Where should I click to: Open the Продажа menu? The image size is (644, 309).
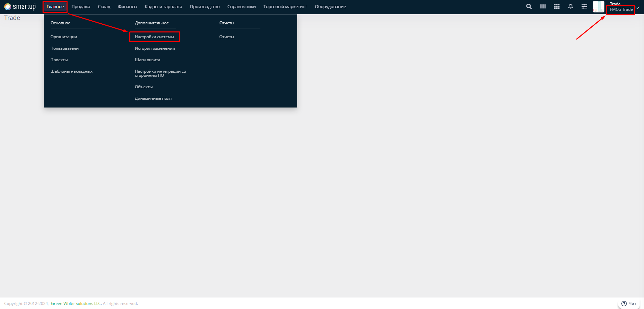tap(81, 7)
